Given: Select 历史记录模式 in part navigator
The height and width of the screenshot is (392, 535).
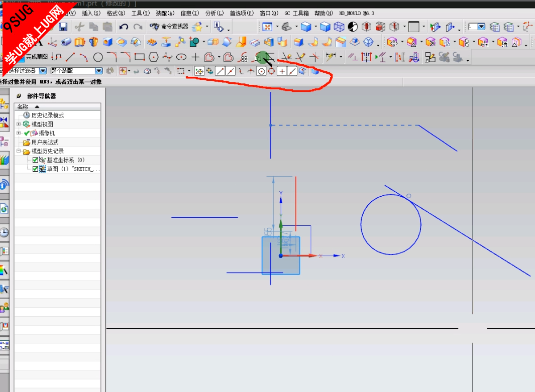Looking at the screenshot, I should point(47,115).
